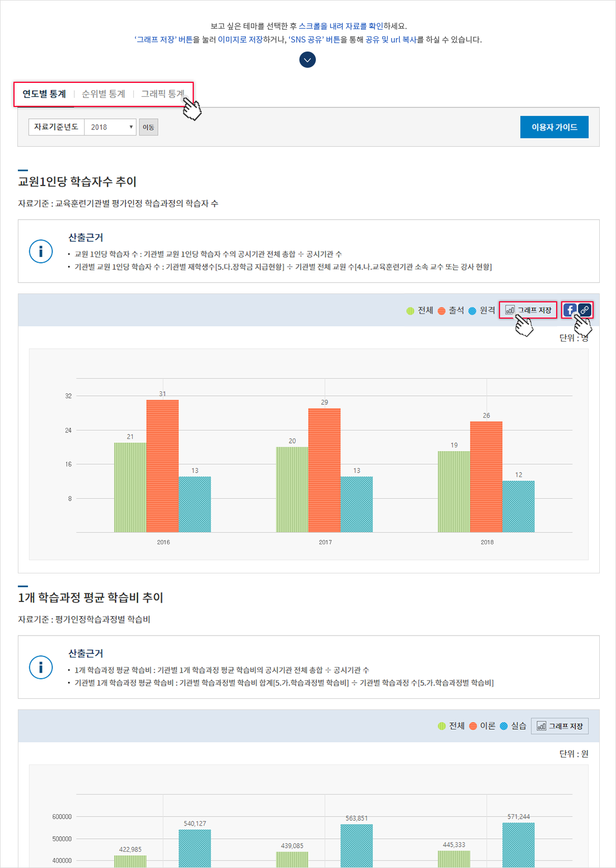This screenshot has height=868, width=616.
Task: Click the teal bar labeled 571,244
Action: [x=519, y=845]
